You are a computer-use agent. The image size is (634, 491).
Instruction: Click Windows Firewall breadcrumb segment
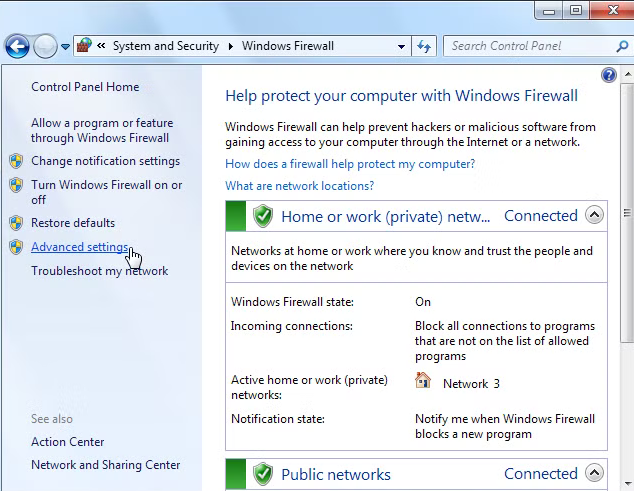pyautogui.click(x=288, y=46)
